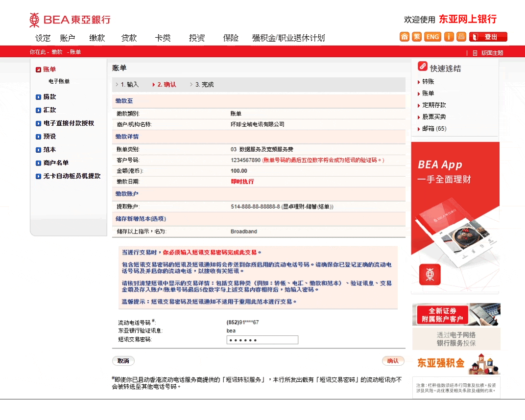Open the 设定 menu
Screen dimensions: 525x420
[43, 38]
